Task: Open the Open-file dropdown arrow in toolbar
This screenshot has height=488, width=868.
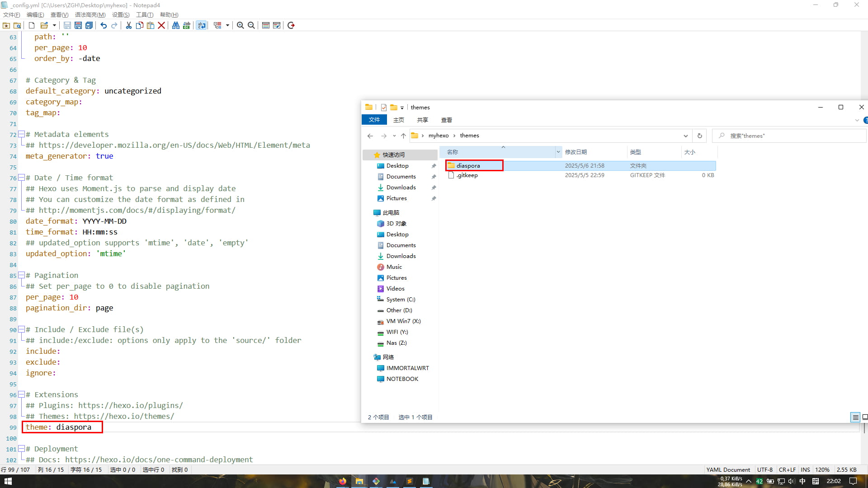Action: tap(54, 25)
